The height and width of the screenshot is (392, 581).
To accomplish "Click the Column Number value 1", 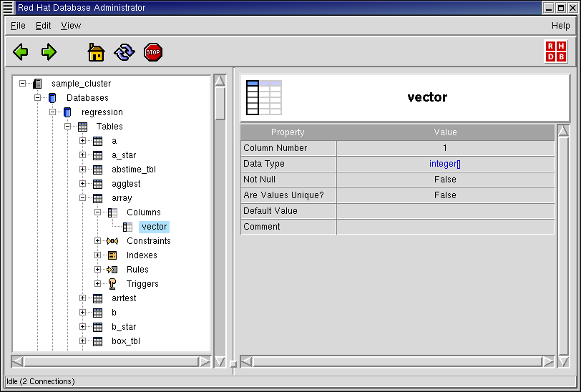I will 445,148.
